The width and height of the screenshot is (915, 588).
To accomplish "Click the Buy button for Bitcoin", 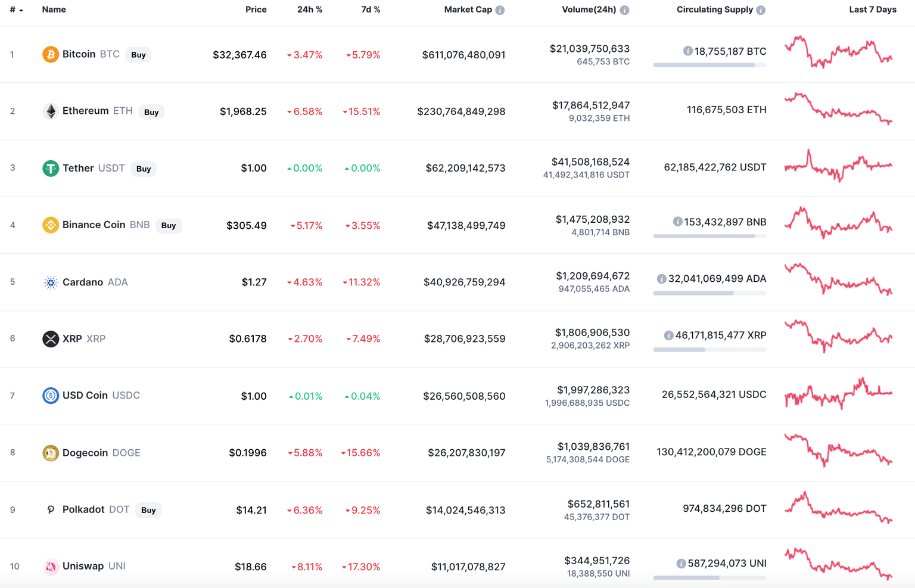I will point(138,54).
